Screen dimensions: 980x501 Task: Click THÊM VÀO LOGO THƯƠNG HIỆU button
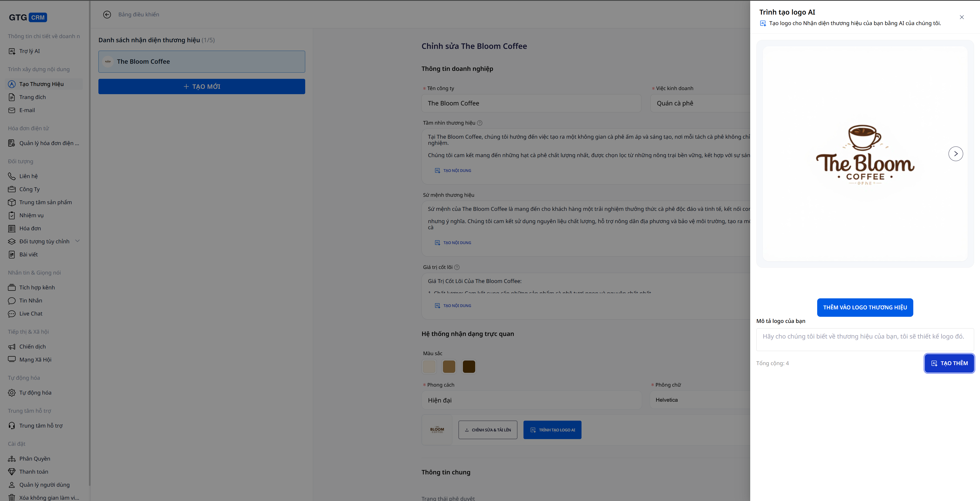point(865,307)
